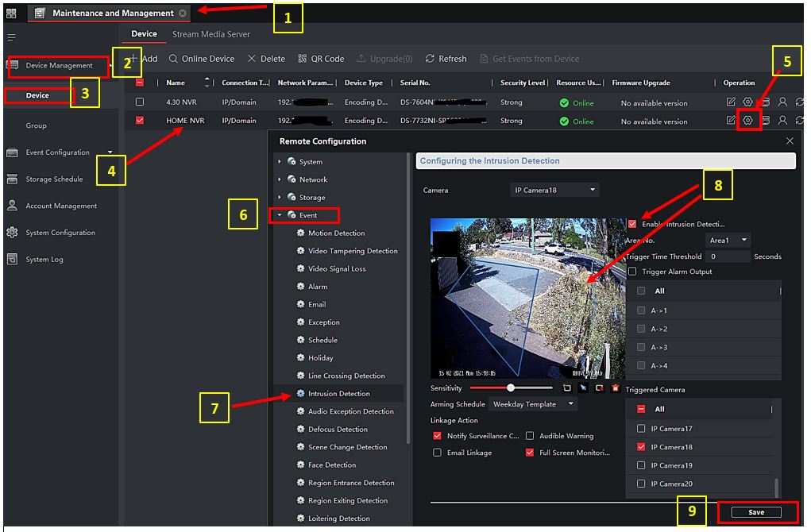Switch to the Stream Media Server tab

(210, 34)
